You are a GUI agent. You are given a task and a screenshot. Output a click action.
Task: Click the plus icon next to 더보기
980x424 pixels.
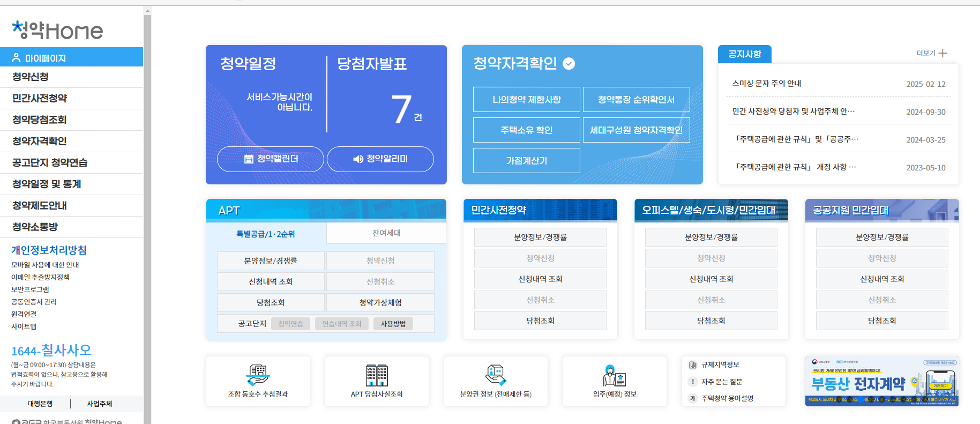[942, 53]
